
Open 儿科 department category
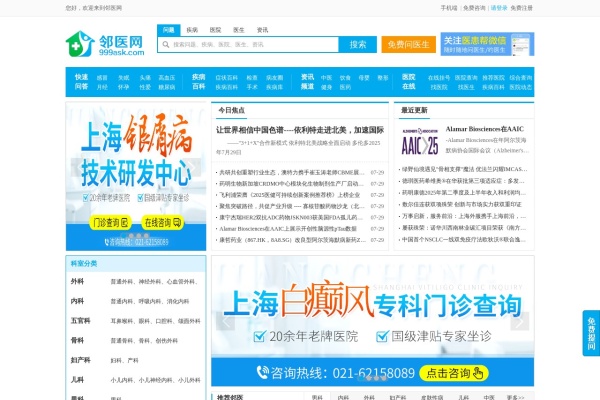77,380
